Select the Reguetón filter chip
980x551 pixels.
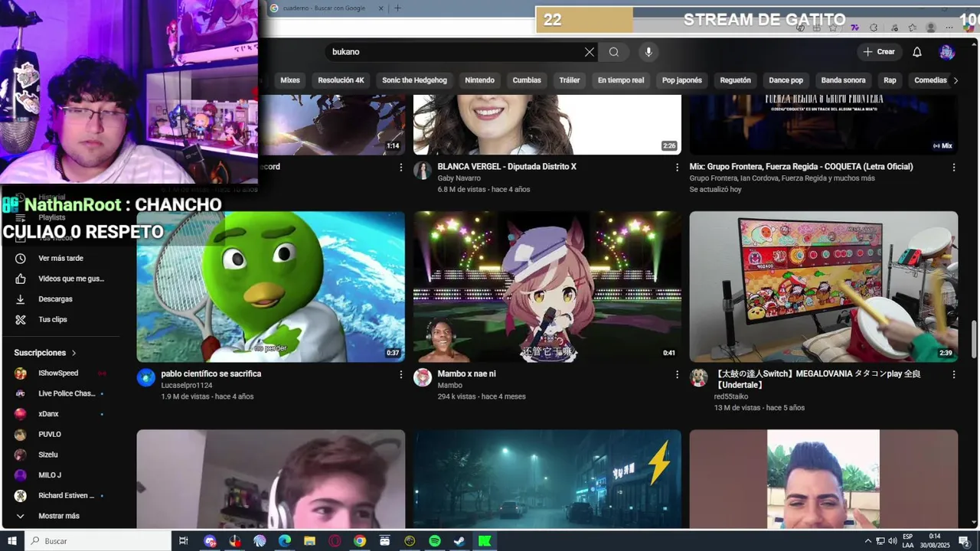coord(736,80)
